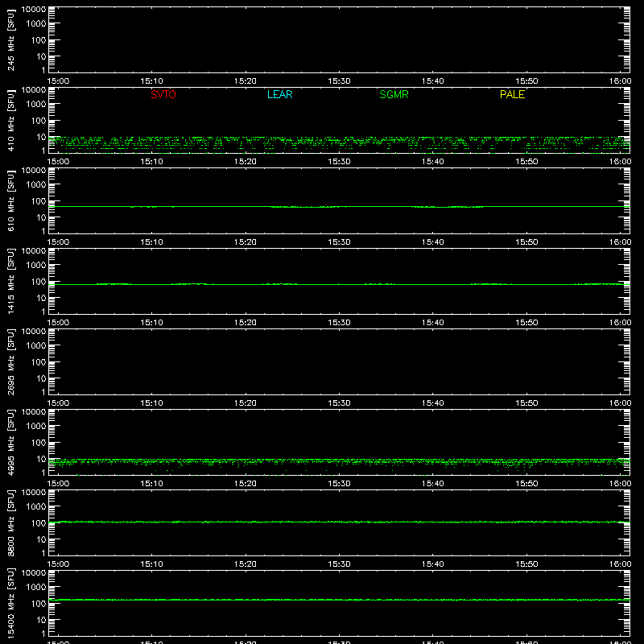644x644 pixels.
Task: Click 15:40 under the 1415 MHz plot
Action: 433,323
